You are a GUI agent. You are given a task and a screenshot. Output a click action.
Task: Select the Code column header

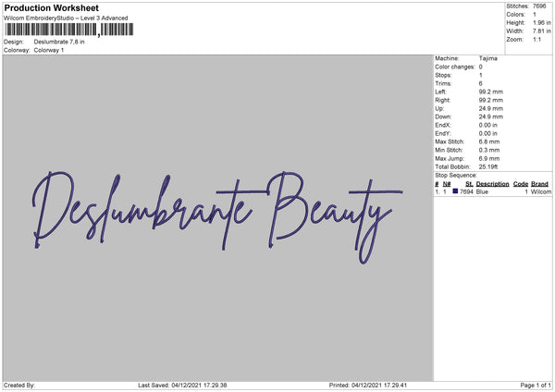click(x=520, y=184)
